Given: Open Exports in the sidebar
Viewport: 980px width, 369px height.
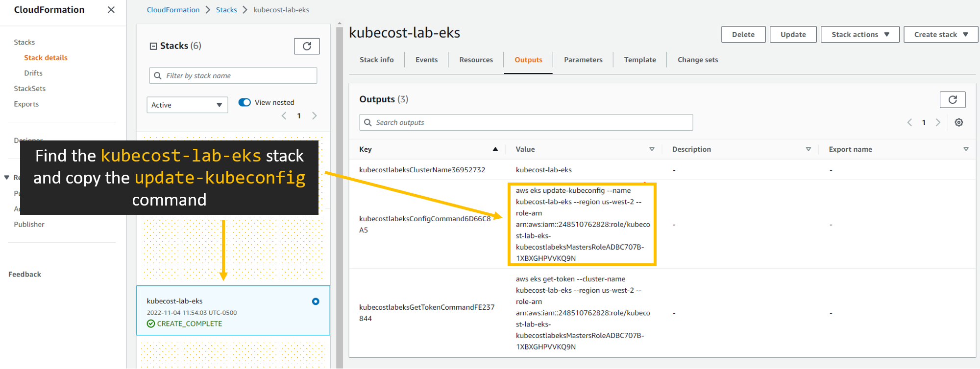Looking at the screenshot, I should click(x=26, y=104).
